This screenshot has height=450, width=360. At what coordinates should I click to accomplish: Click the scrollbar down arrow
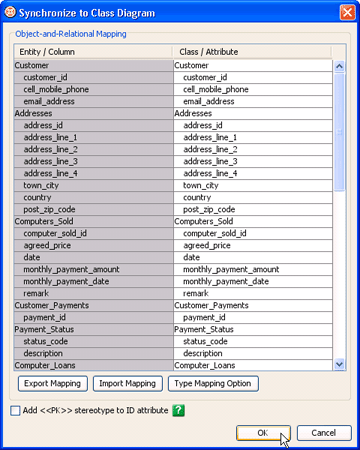[x=339, y=364]
